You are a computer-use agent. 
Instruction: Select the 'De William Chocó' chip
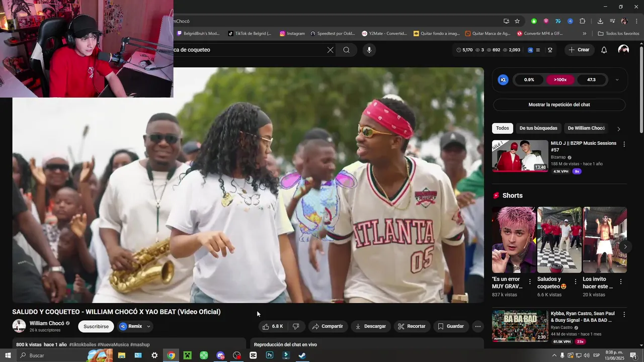coord(586,128)
